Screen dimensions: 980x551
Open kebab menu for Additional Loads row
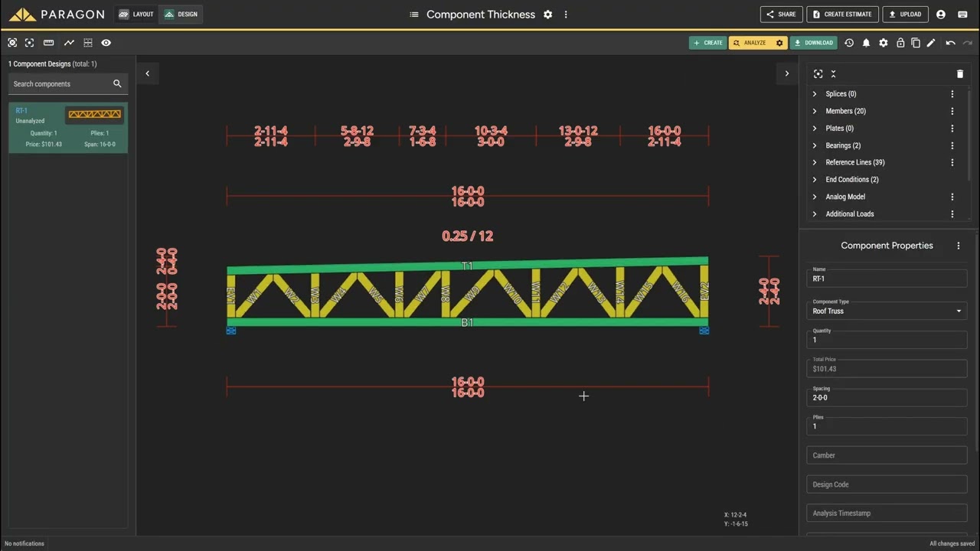[x=952, y=214]
